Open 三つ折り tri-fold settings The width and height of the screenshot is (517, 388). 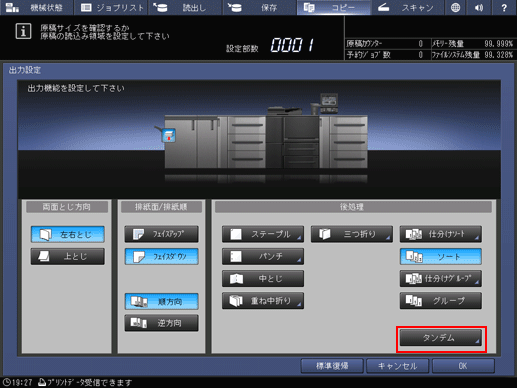pyautogui.click(x=352, y=234)
